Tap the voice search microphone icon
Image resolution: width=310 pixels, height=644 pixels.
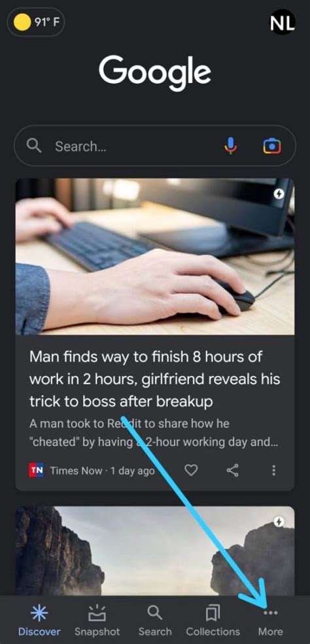coord(231,146)
